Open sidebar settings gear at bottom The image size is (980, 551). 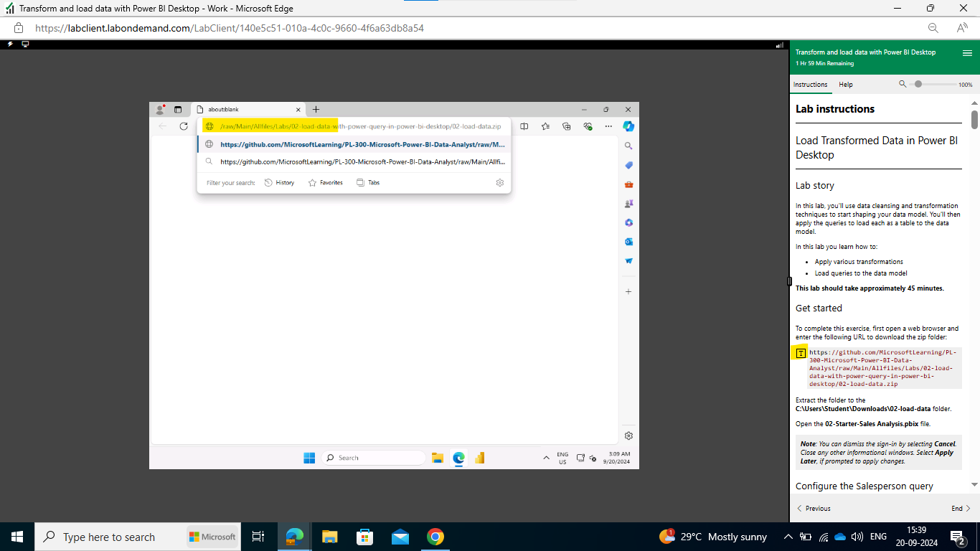tap(628, 435)
